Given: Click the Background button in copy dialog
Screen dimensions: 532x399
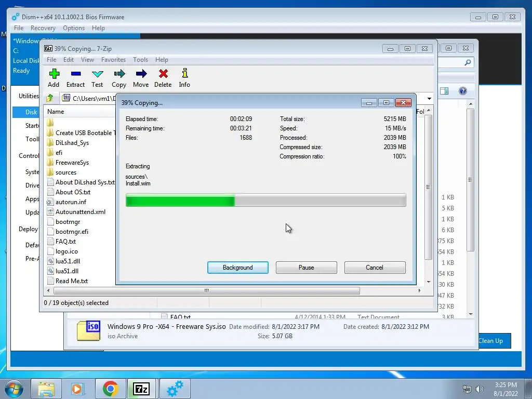Looking at the screenshot, I should click(x=238, y=268).
